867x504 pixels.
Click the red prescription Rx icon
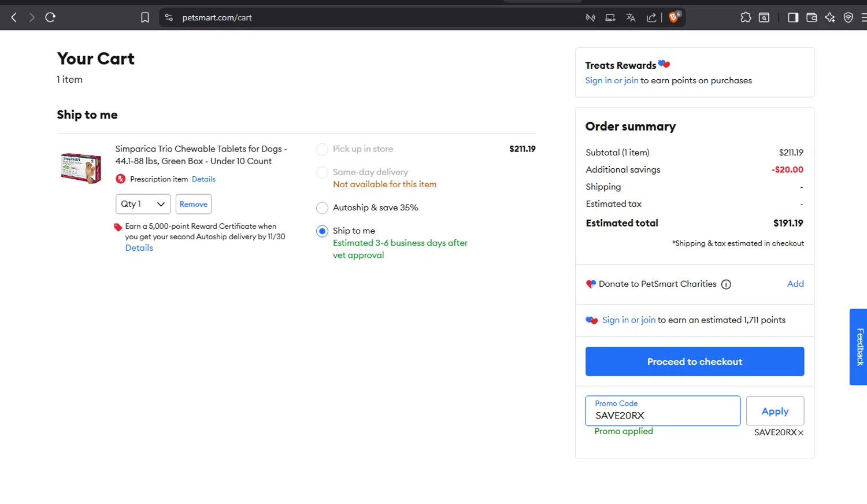coord(120,179)
